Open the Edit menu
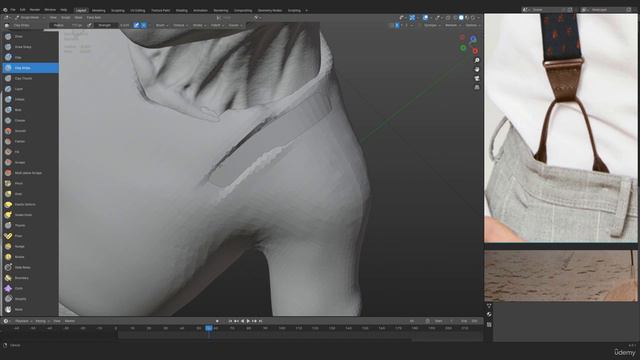Viewport: 640px width, 360px height. [23, 10]
